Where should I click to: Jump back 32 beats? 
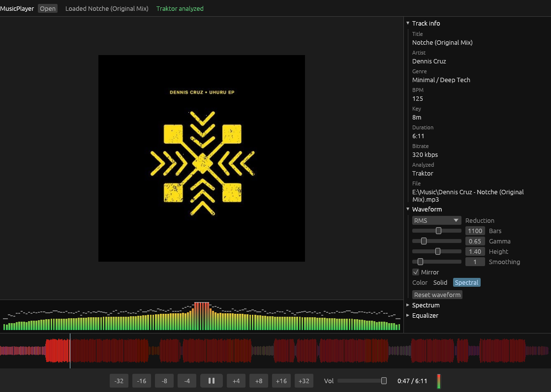click(x=119, y=381)
